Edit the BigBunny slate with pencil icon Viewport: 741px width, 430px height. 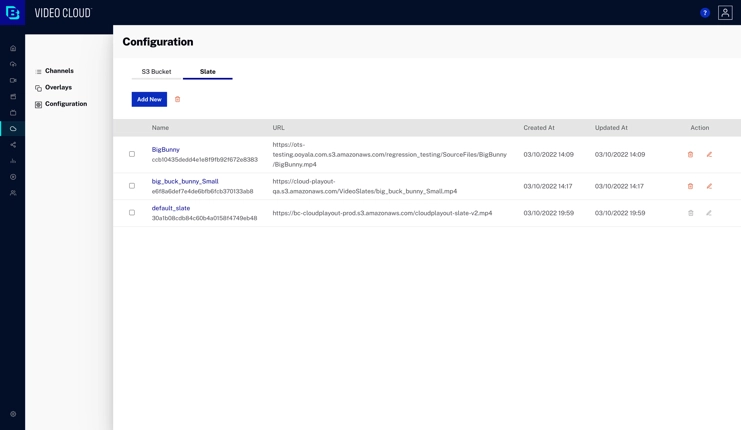(x=709, y=155)
